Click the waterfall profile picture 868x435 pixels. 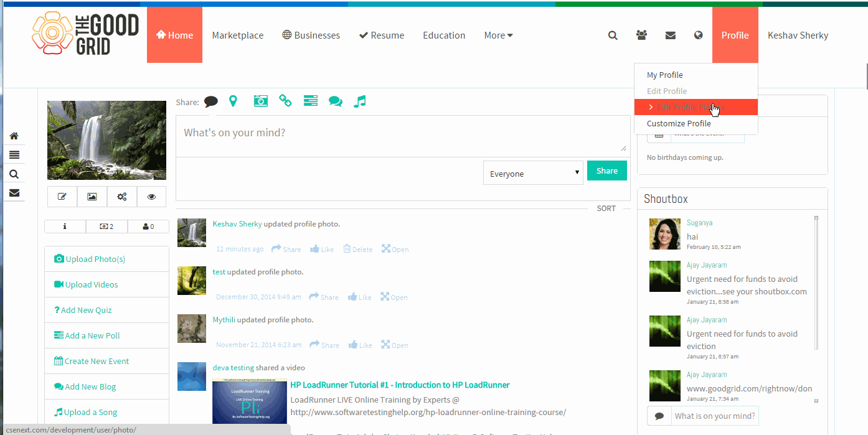(x=106, y=140)
